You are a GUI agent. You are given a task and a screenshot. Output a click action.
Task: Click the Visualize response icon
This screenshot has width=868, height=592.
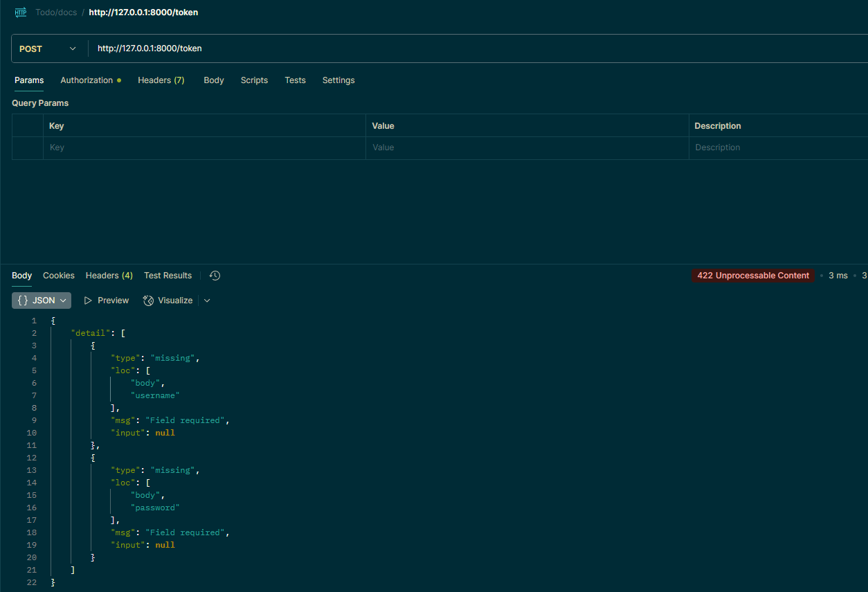pos(148,301)
